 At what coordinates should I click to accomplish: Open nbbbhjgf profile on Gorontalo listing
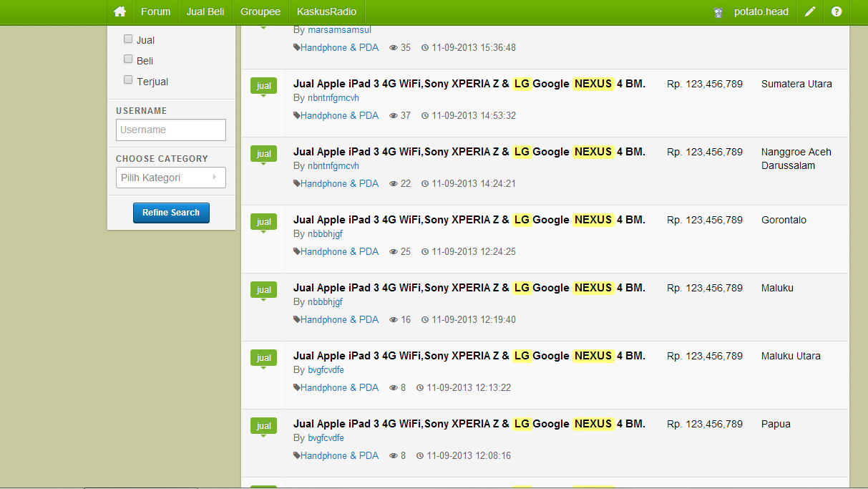pos(325,233)
